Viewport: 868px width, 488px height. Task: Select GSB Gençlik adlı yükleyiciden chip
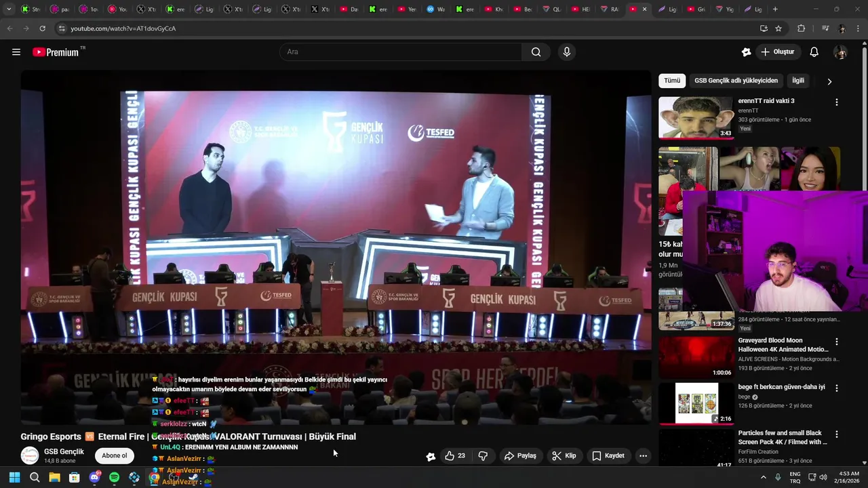[x=736, y=81]
